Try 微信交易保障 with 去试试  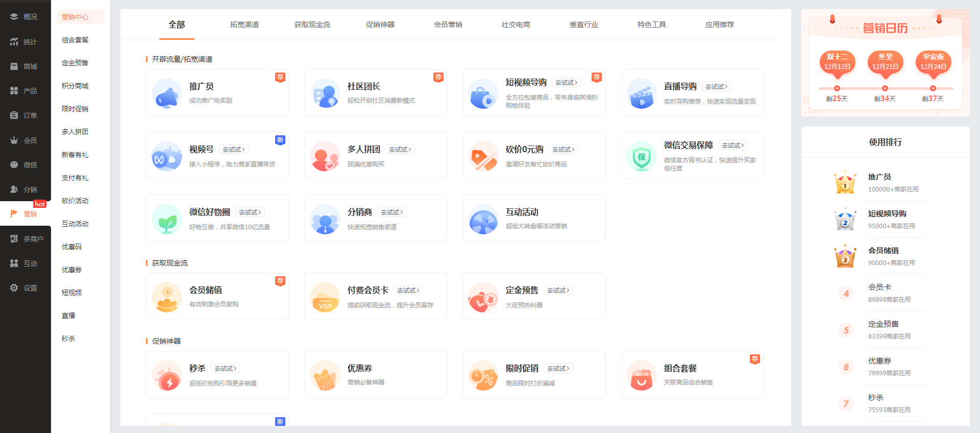click(733, 146)
